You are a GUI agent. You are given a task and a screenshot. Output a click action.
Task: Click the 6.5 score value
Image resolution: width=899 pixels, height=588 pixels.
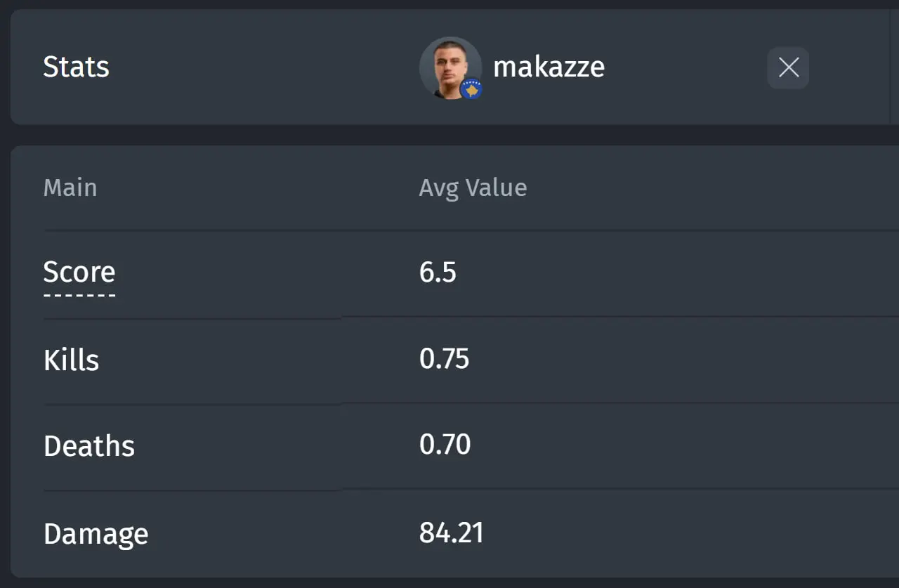coord(438,272)
